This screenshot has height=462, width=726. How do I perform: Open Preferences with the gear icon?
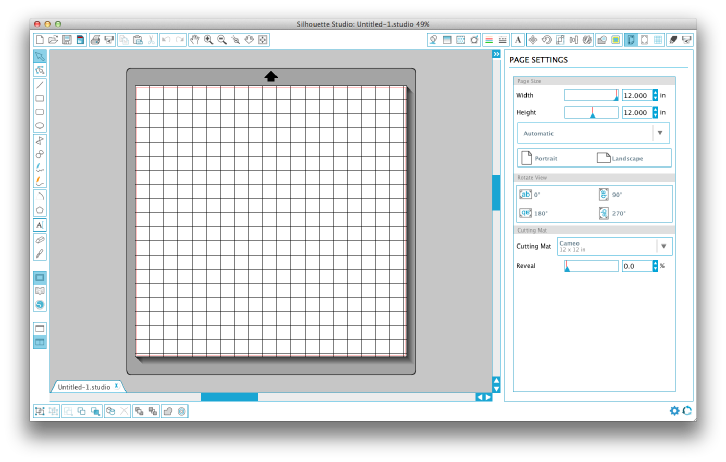(x=674, y=411)
